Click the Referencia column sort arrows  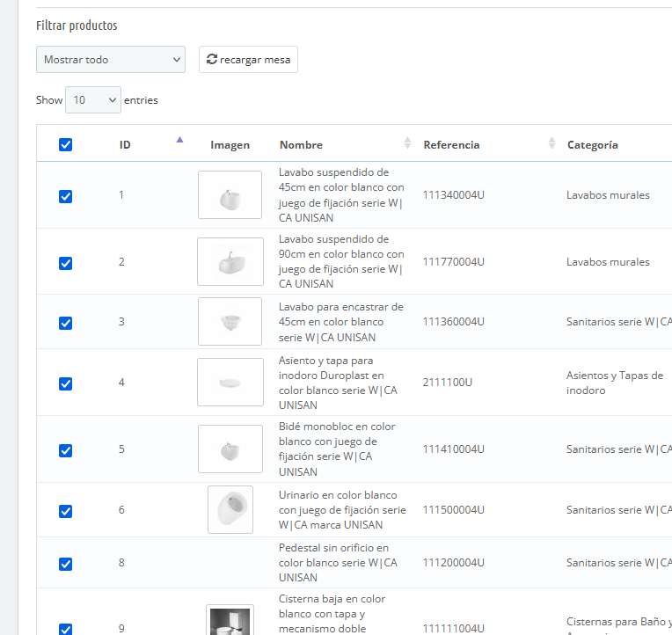pos(551,143)
